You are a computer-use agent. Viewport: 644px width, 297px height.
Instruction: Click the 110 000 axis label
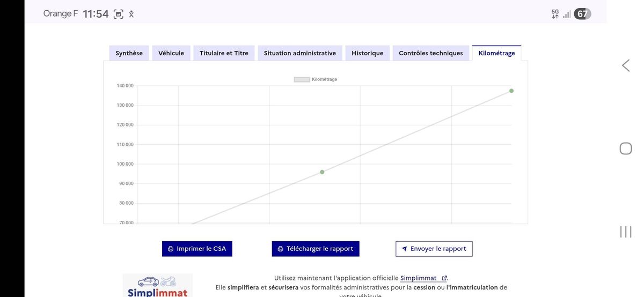click(x=125, y=145)
